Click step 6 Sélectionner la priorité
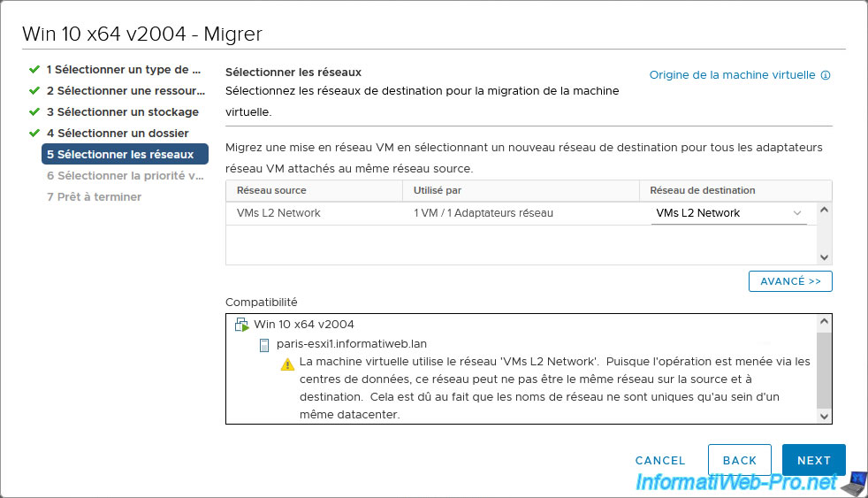Viewport: 868px width, 498px height. (x=126, y=176)
